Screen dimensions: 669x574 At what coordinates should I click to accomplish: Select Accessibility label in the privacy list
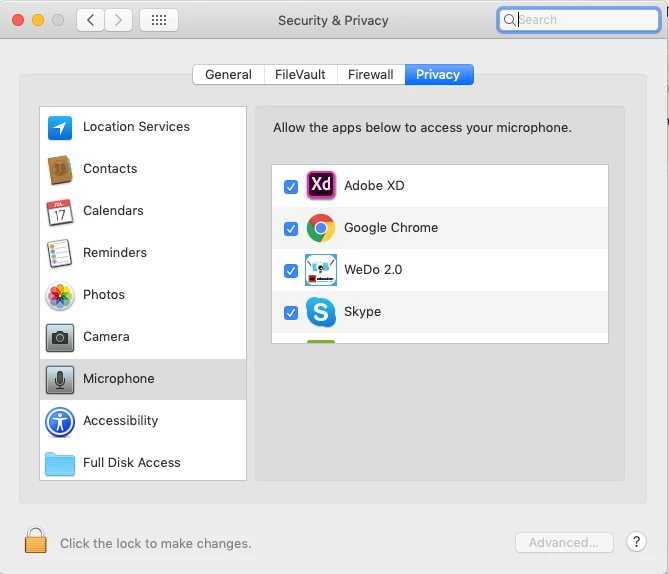click(x=120, y=421)
